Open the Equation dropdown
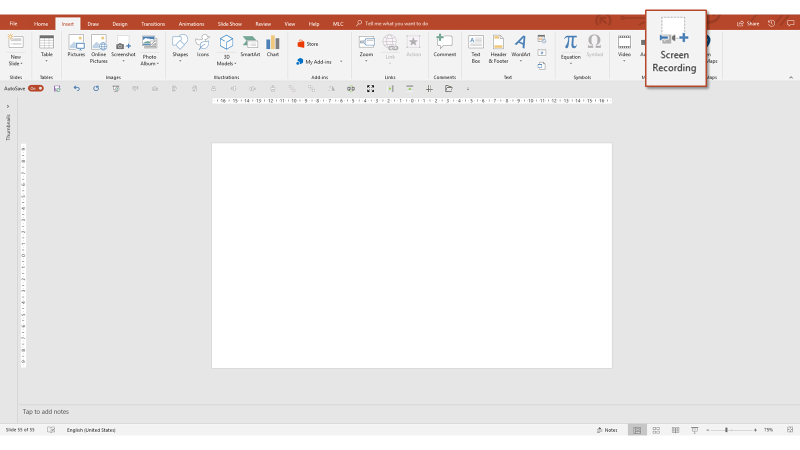800x450 pixels. pyautogui.click(x=570, y=64)
